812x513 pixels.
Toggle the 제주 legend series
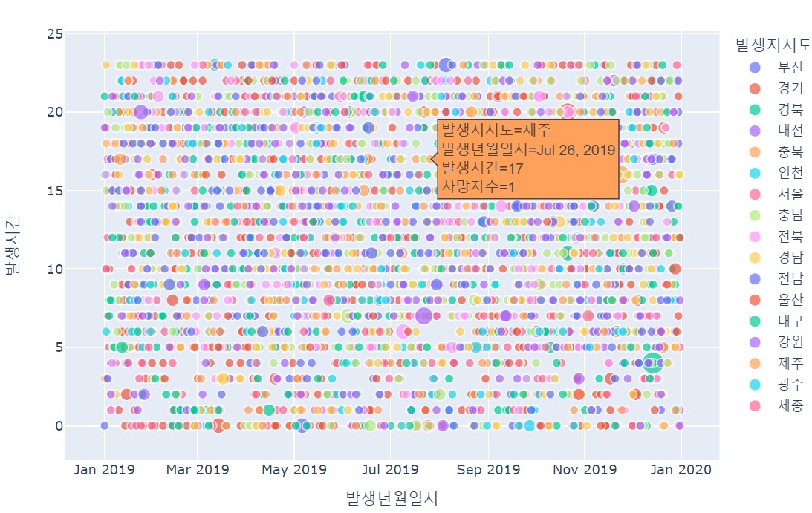(778, 363)
